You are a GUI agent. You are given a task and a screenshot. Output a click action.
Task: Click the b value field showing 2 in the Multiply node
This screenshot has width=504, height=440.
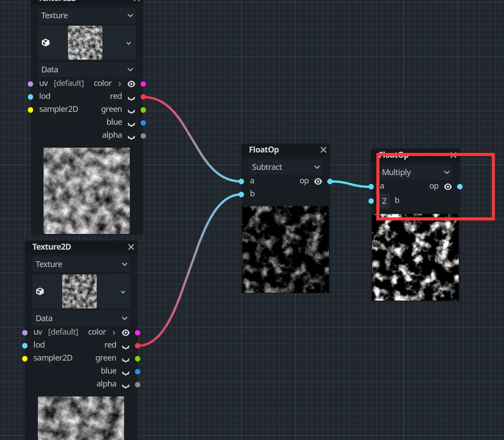coord(384,201)
